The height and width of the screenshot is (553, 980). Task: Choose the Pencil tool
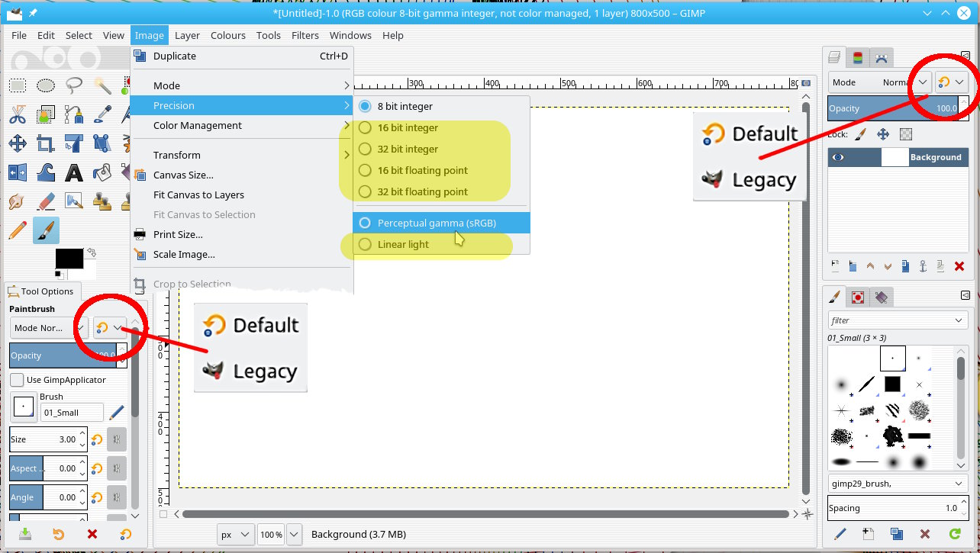[x=18, y=230]
